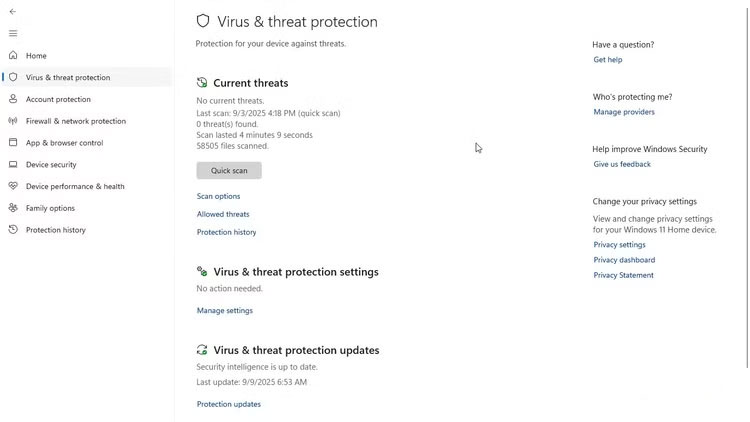Screen dimensions: 750x422
Task: Click Give us feedback link
Action: tap(622, 164)
